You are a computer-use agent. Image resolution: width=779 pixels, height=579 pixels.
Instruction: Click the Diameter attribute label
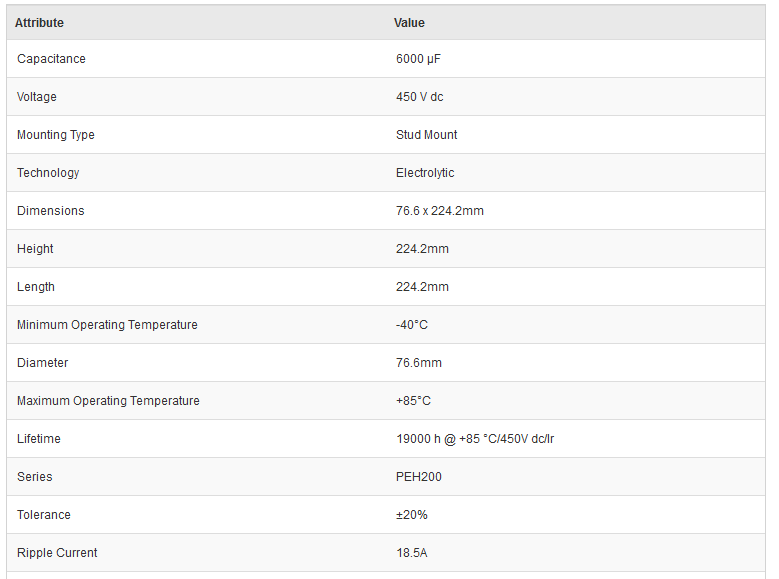coord(43,363)
